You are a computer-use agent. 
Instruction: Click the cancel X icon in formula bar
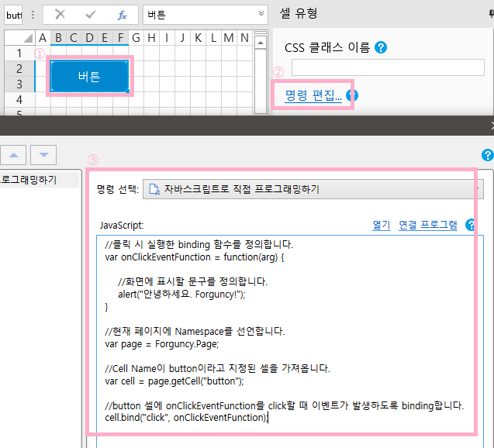60,15
